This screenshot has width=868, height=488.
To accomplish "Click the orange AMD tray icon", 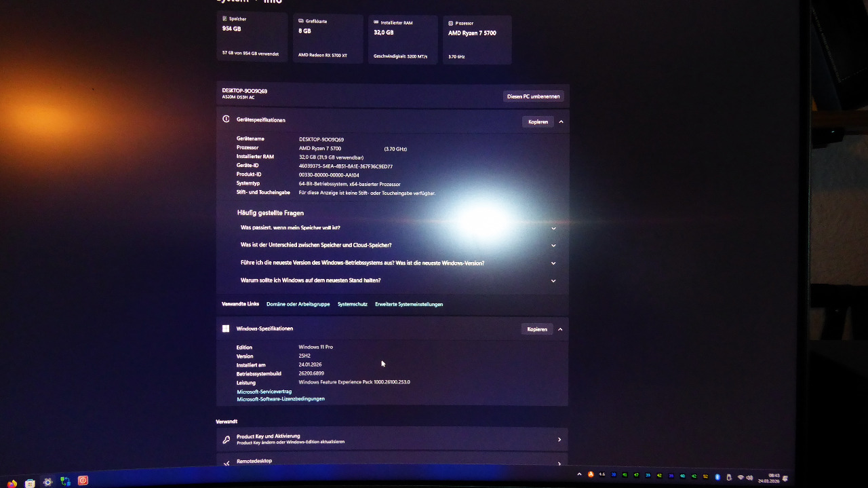I will point(591,474).
